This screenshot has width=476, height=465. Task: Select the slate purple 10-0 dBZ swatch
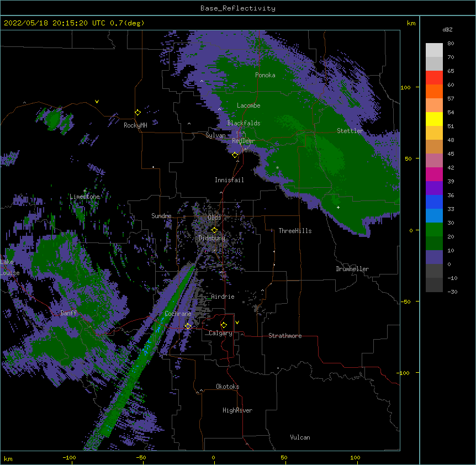434,257
